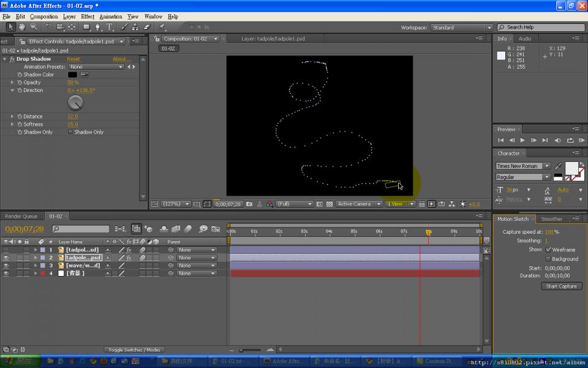588x368 pixels.
Task: Enable Background in Motion Sketch
Action: [548, 259]
